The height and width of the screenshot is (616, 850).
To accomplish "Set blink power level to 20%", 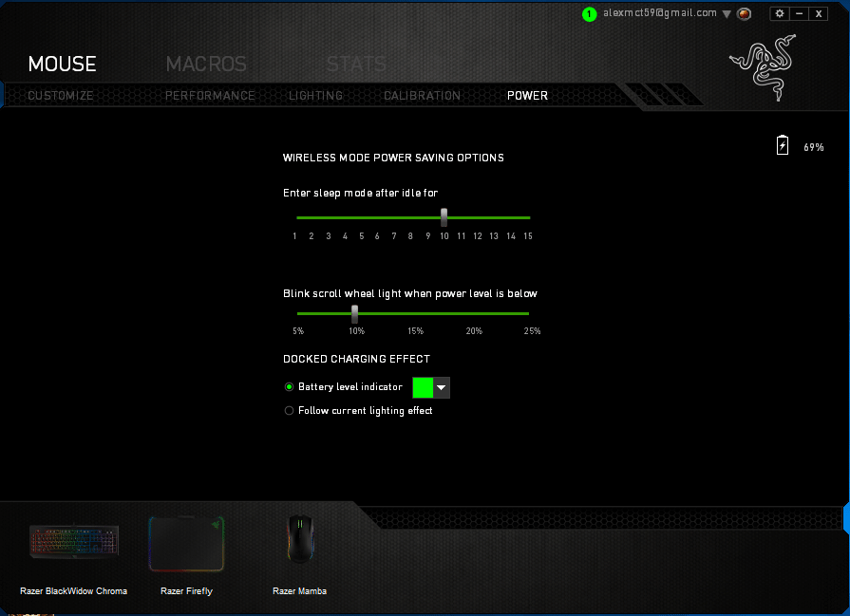I will click(474, 331).
